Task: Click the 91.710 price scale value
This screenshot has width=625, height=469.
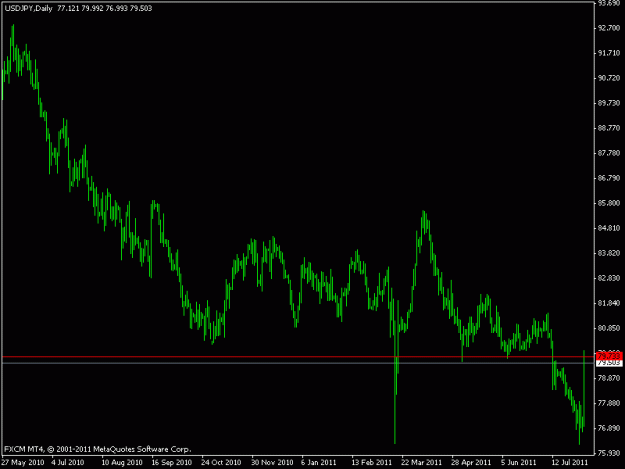Action: tap(609, 53)
